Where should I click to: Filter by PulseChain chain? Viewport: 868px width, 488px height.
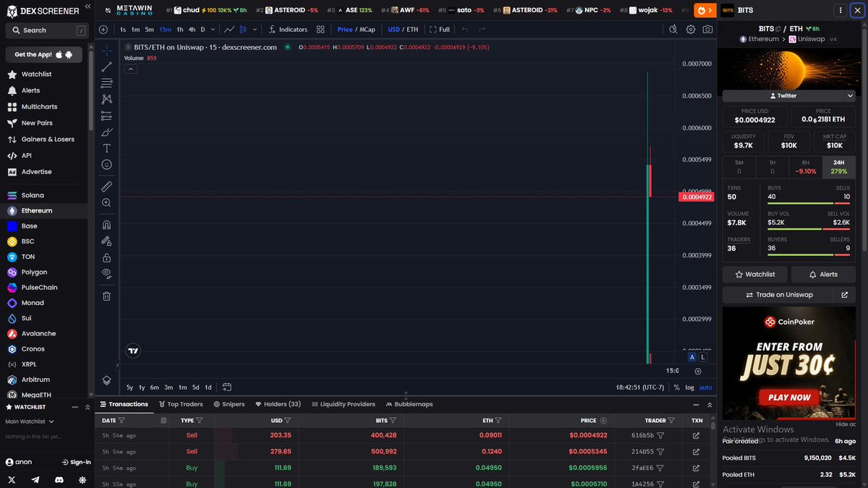point(39,287)
